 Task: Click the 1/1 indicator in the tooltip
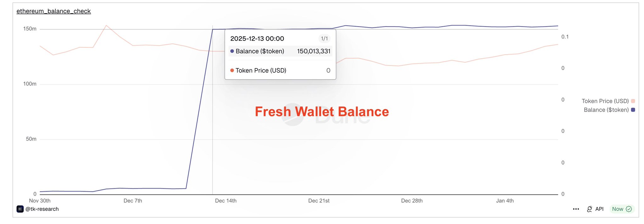point(324,39)
